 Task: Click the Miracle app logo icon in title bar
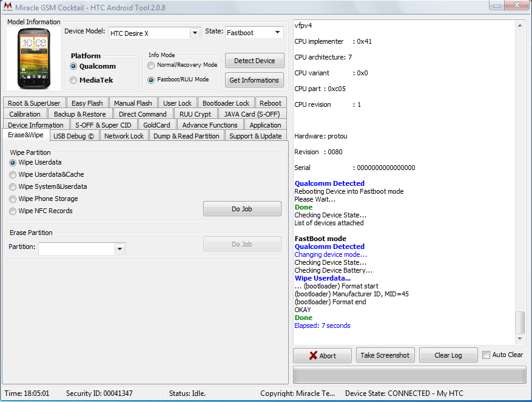(x=7, y=7)
